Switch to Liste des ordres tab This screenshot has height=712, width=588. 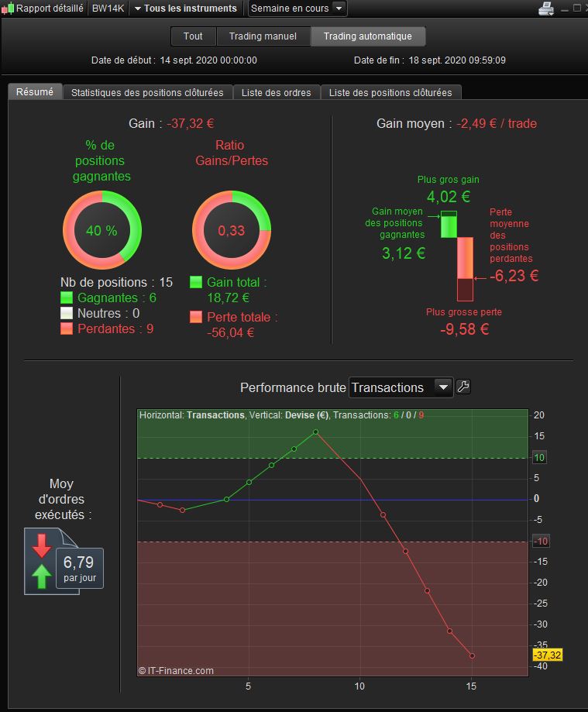[276, 93]
